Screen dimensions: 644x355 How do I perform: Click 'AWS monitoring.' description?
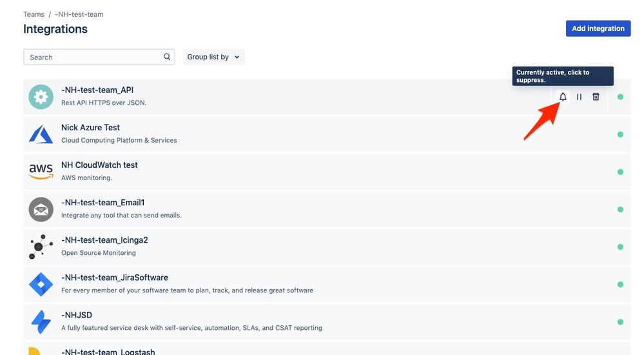click(86, 177)
